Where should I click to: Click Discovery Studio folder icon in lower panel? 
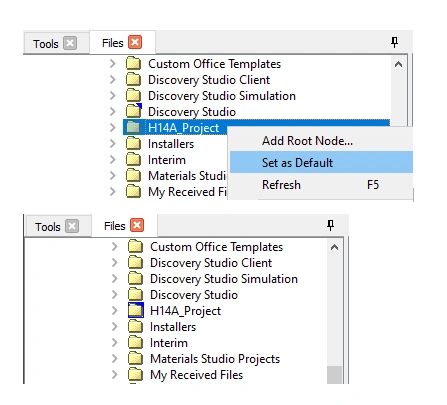[135, 294]
